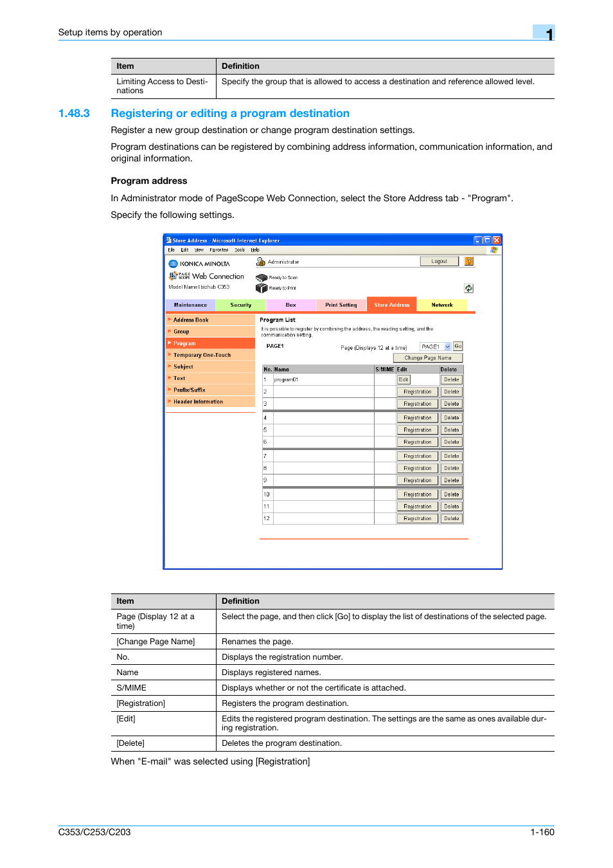Switch to the Box tab
Image resolution: width=613 pixels, height=868 pixels.
coord(291,305)
